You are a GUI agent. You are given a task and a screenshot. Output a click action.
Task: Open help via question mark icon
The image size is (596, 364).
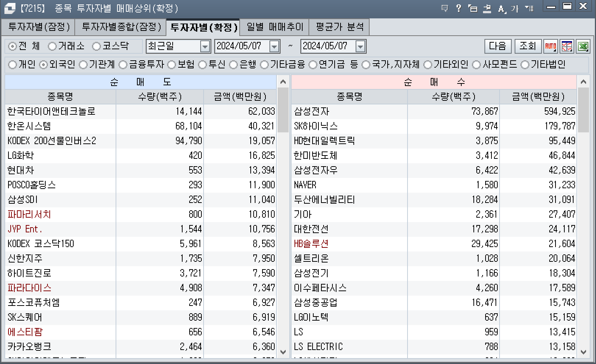pos(458,8)
